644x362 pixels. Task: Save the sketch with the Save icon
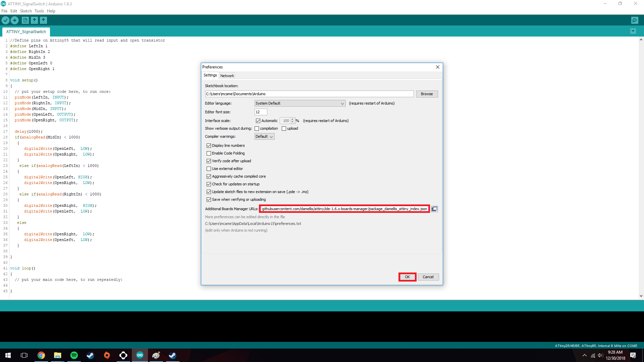click(x=44, y=20)
